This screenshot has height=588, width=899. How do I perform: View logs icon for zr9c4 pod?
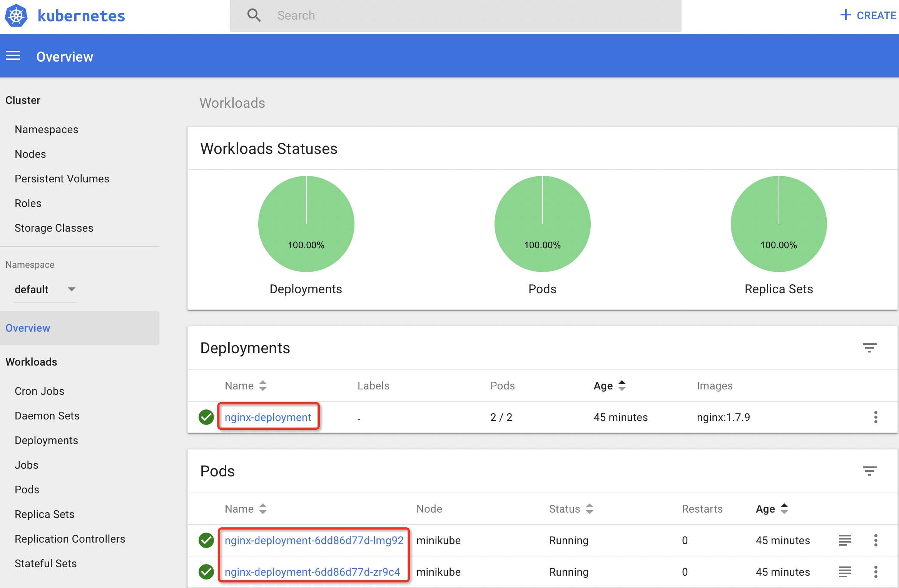point(845,572)
